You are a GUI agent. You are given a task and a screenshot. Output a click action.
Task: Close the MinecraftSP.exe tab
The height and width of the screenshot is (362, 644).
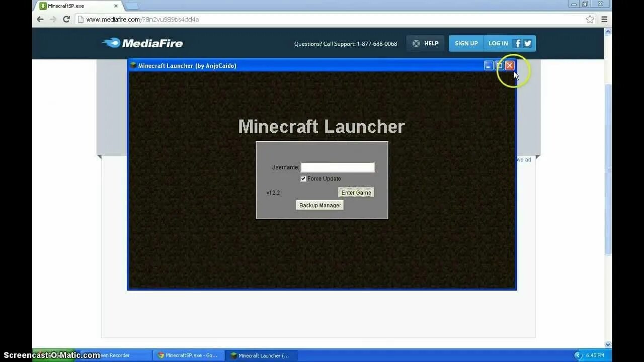click(x=116, y=6)
